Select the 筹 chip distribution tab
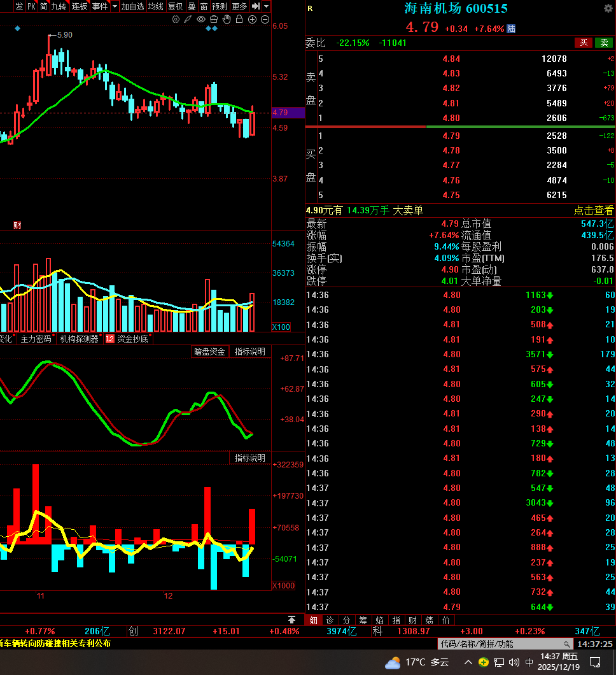Image resolution: width=616 pixels, height=675 pixels. (363, 620)
